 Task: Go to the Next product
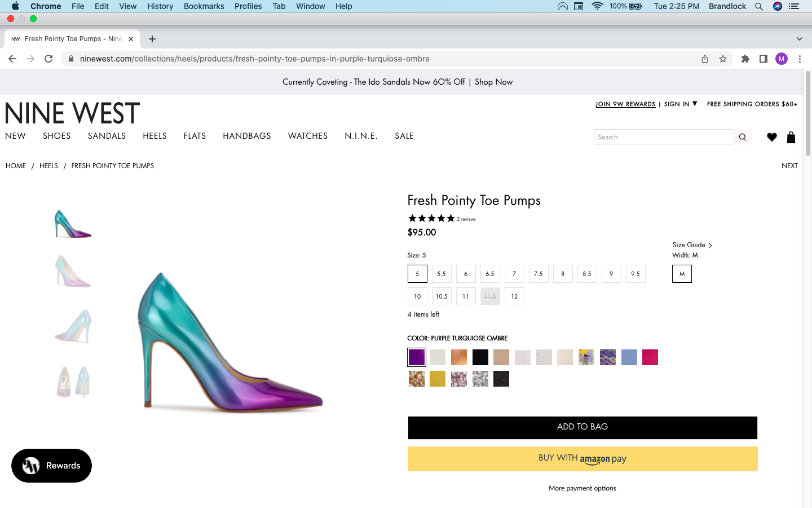(x=789, y=166)
